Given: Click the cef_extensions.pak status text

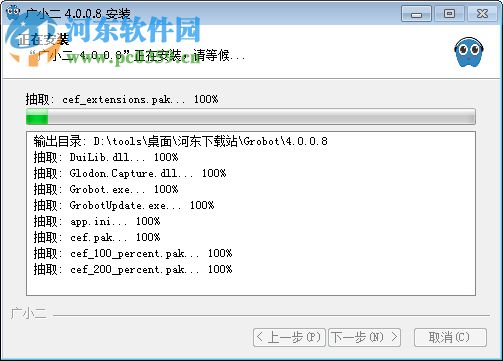Looking at the screenshot, I should 122,99.
